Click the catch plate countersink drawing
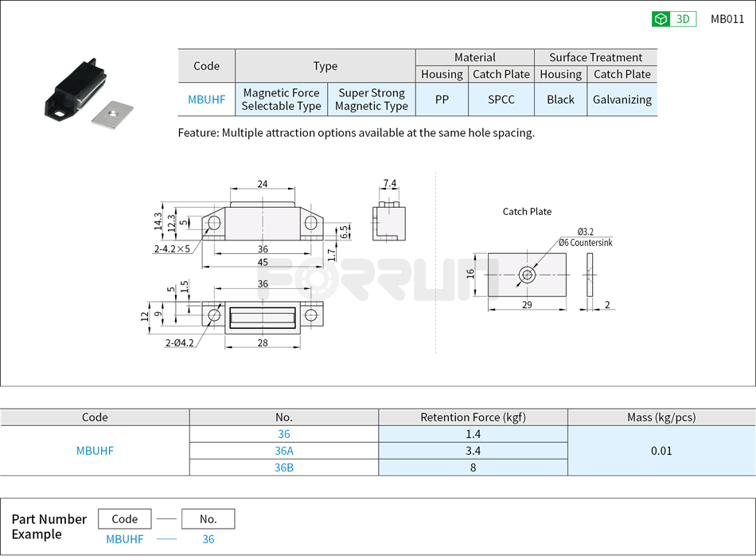This screenshot has height=559, width=756. pyautogui.click(x=528, y=275)
